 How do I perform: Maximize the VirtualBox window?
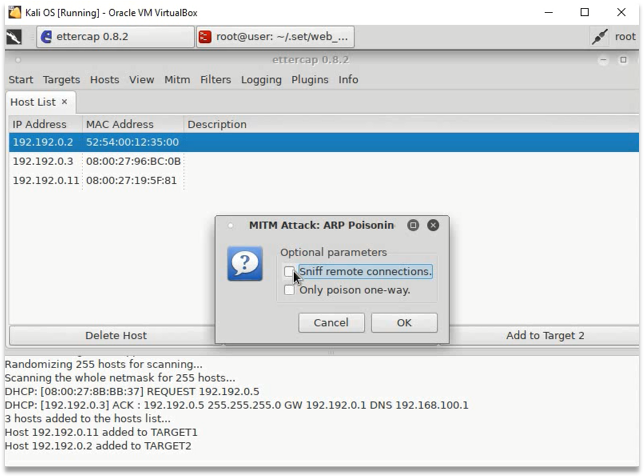[x=585, y=12]
